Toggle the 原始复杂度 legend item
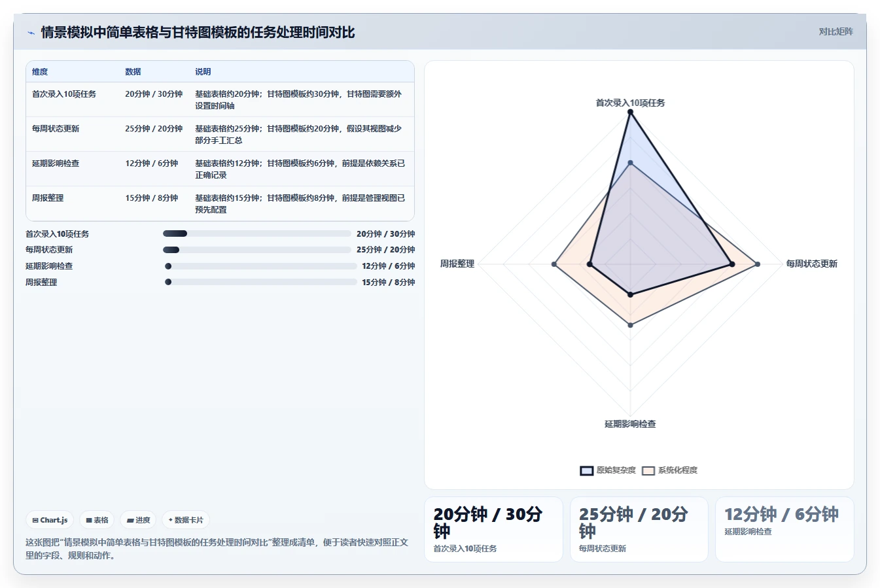 pyautogui.click(x=608, y=470)
